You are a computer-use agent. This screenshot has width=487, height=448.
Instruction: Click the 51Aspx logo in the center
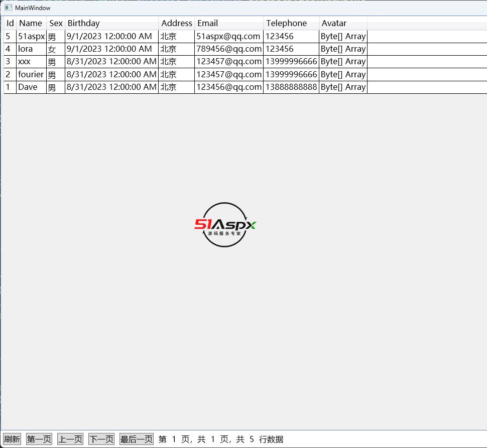click(x=225, y=225)
